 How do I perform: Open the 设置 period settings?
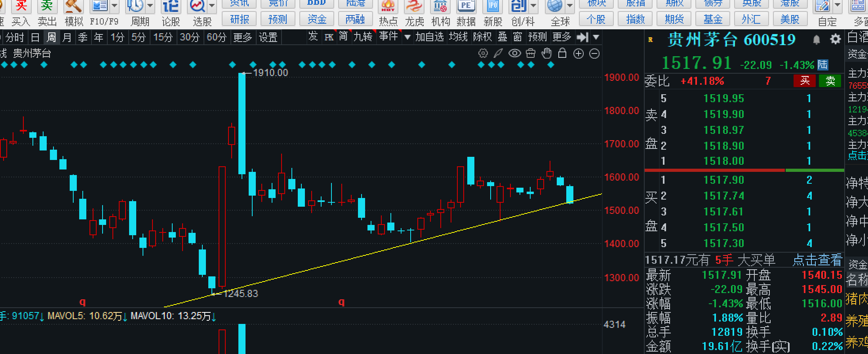point(268,38)
